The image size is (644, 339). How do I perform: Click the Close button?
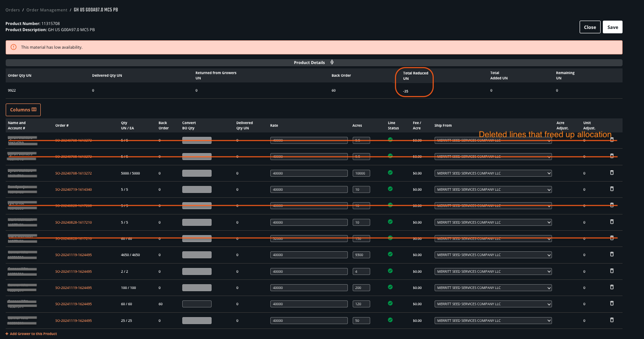pyautogui.click(x=590, y=27)
